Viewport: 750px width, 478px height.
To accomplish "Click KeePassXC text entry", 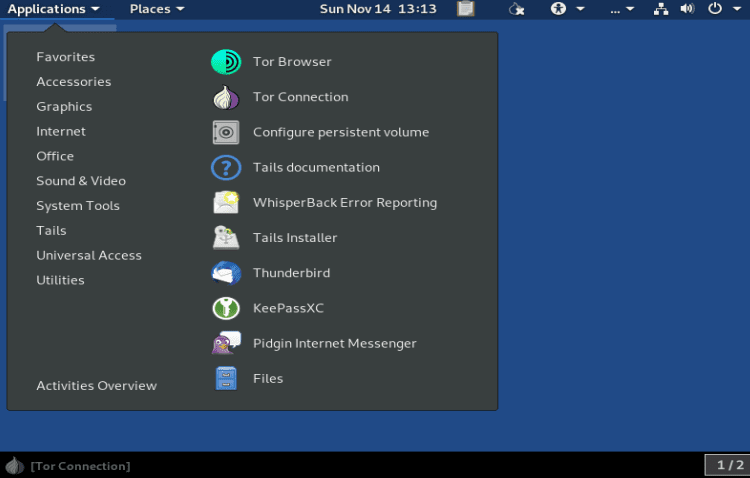I will pyautogui.click(x=288, y=308).
